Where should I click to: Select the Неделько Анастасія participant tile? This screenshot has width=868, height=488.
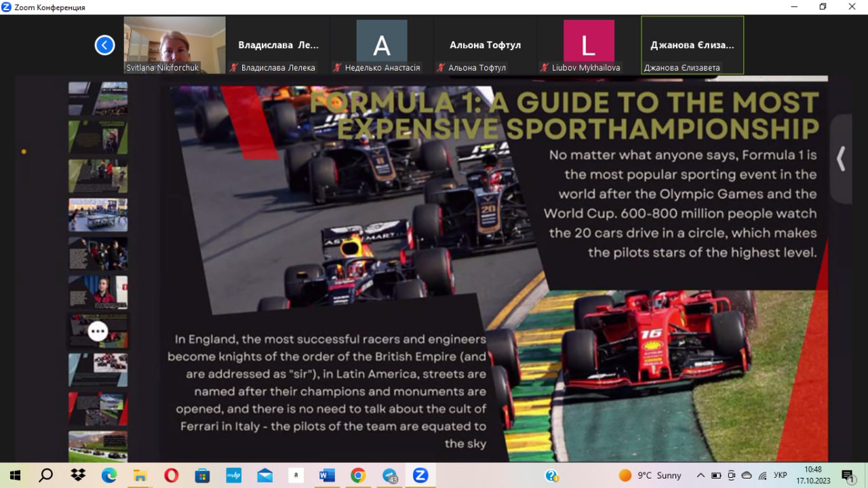[x=382, y=45]
